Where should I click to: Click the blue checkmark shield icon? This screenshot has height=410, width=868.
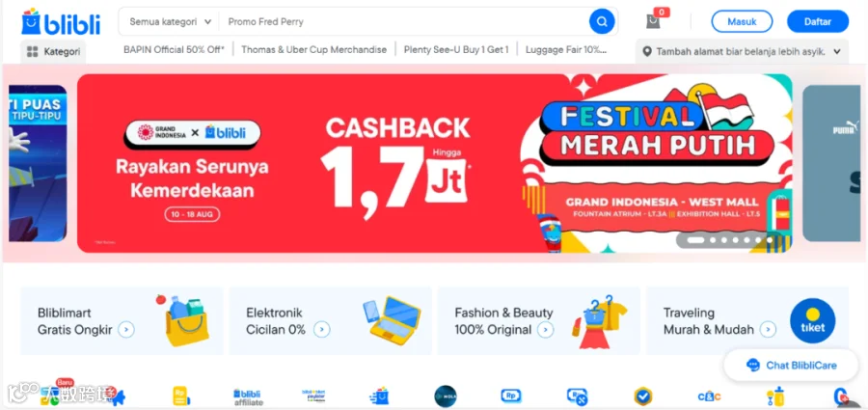[x=643, y=396]
